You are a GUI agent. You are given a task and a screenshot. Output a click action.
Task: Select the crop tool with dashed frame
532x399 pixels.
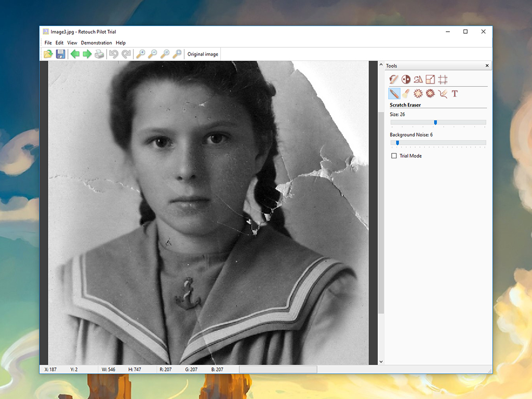[443, 79]
